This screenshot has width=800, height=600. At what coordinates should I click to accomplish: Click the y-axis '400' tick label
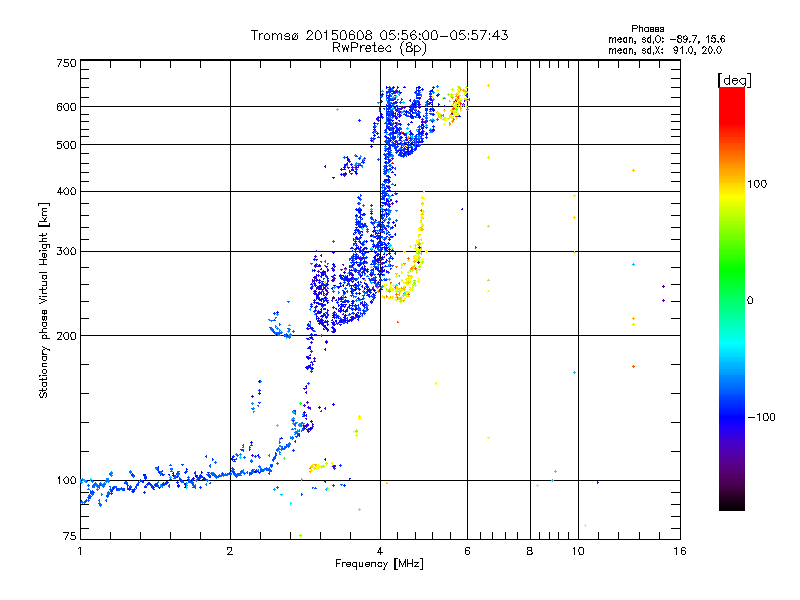[66, 192]
